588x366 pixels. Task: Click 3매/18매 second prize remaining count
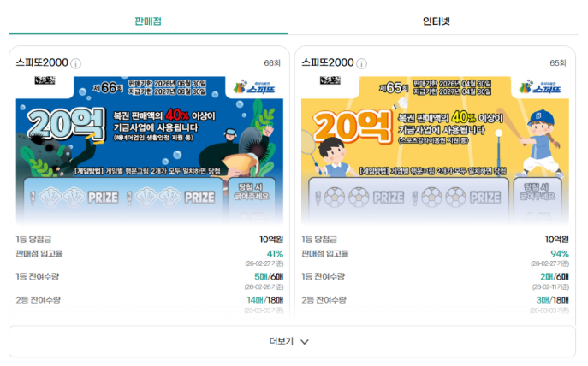pyautogui.click(x=552, y=300)
